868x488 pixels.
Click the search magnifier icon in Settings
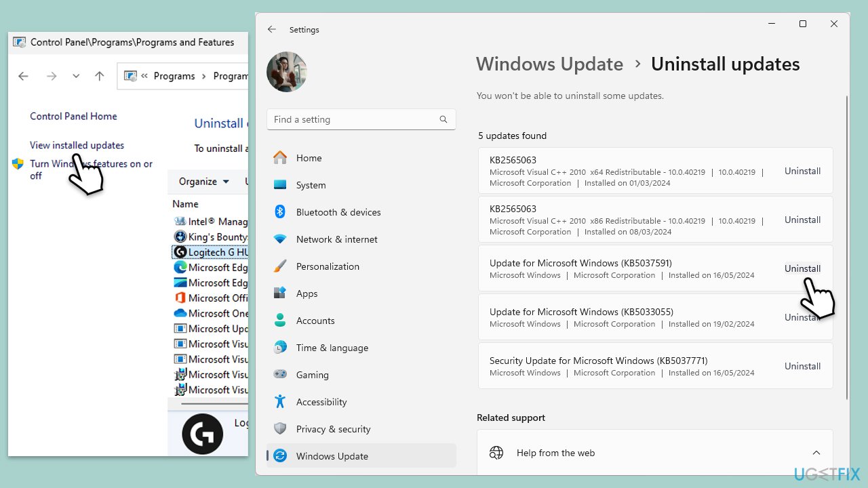coord(443,119)
